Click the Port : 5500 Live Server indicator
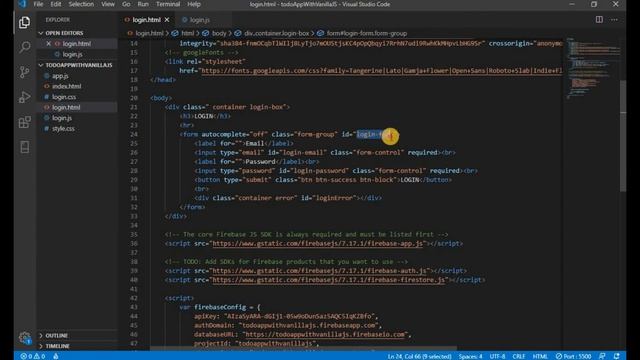The image size is (640, 360). 573,356
